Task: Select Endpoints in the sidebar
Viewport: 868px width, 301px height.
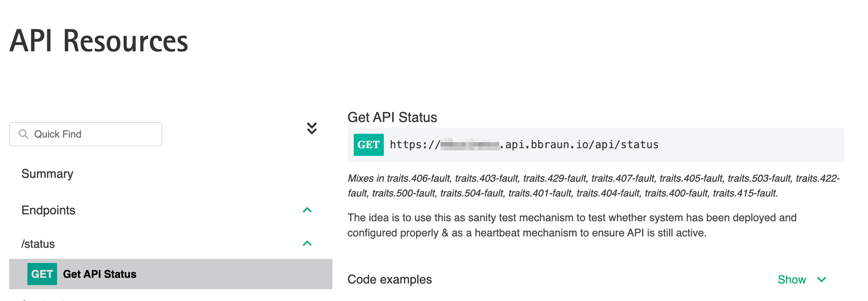Action: (x=48, y=210)
